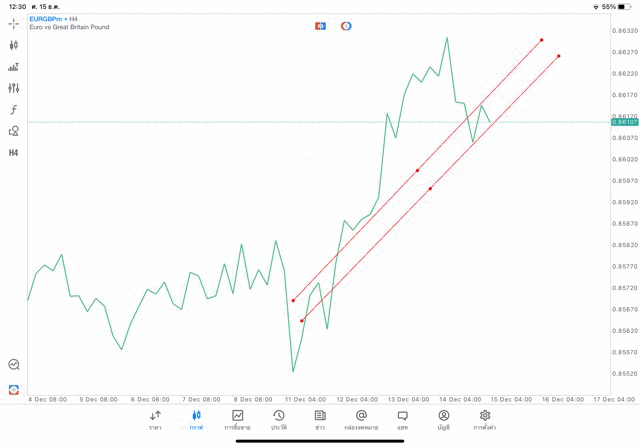This screenshot has height=447, width=640.
Task: Open the candlestick chart type icon
Action: click(x=13, y=45)
